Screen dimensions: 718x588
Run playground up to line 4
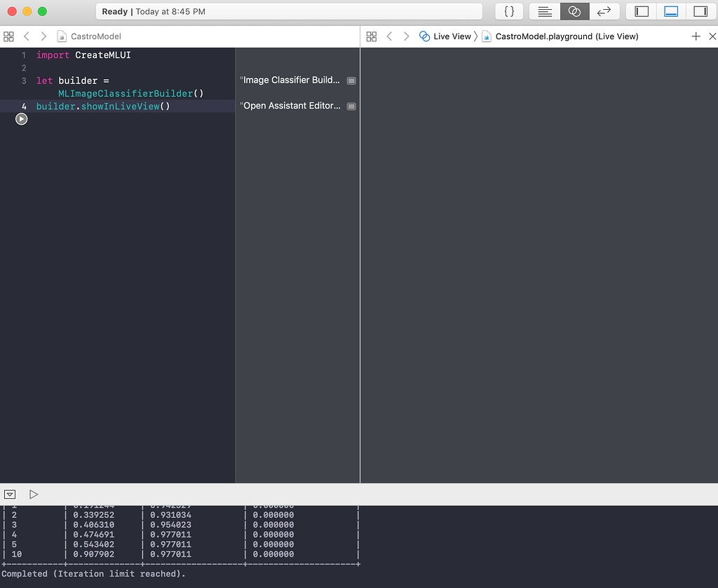22,119
